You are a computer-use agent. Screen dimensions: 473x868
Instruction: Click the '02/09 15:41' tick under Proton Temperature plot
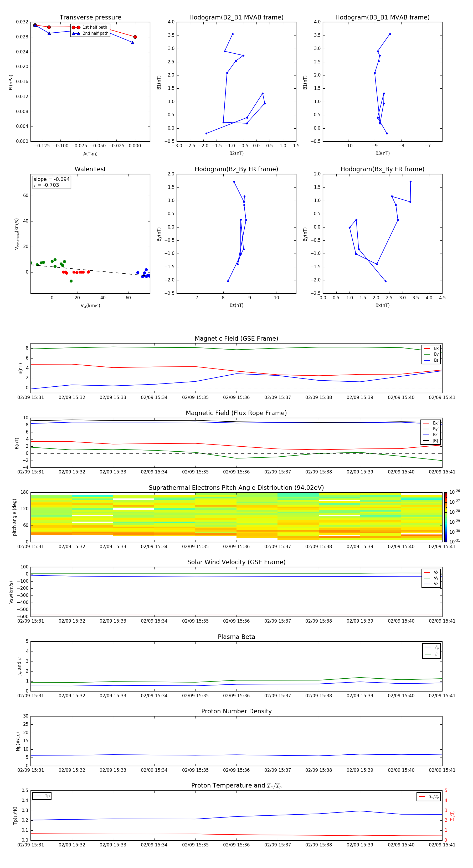pyautogui.click(x=442, y=845)
